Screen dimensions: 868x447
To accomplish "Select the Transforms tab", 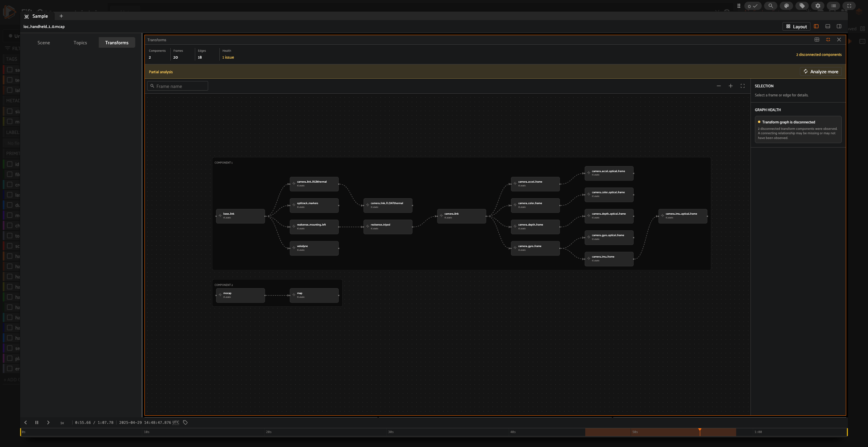I will coord(117,43).
